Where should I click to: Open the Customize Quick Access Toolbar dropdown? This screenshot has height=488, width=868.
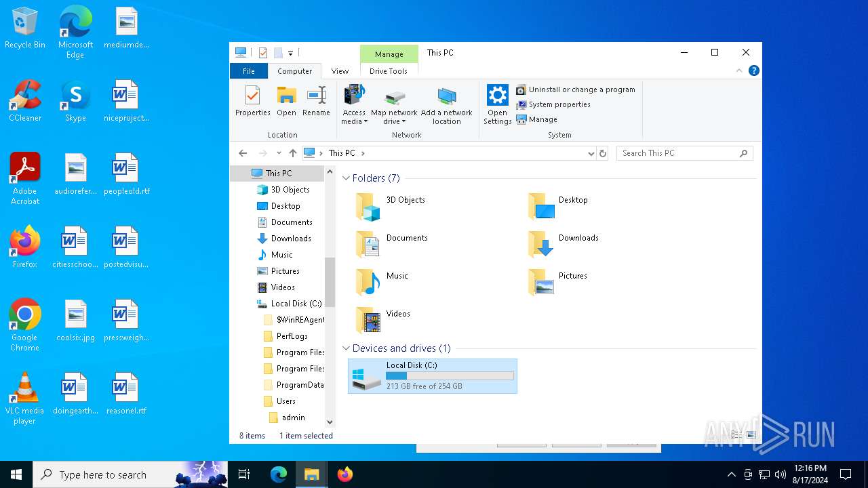click(x=290, y=53)
